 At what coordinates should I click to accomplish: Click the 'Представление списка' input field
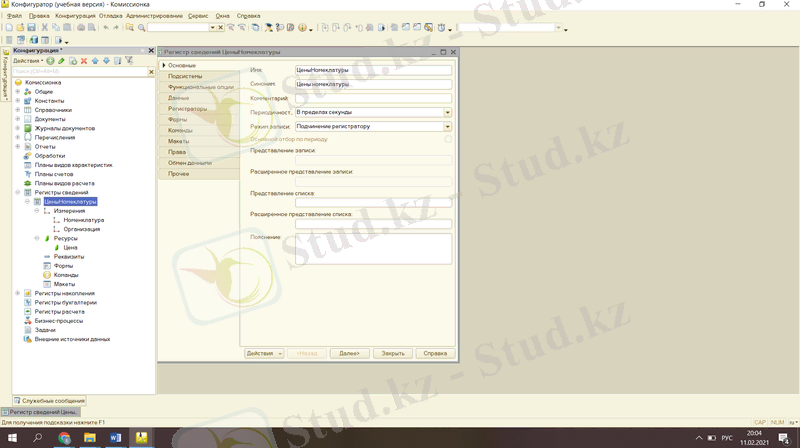373,203
